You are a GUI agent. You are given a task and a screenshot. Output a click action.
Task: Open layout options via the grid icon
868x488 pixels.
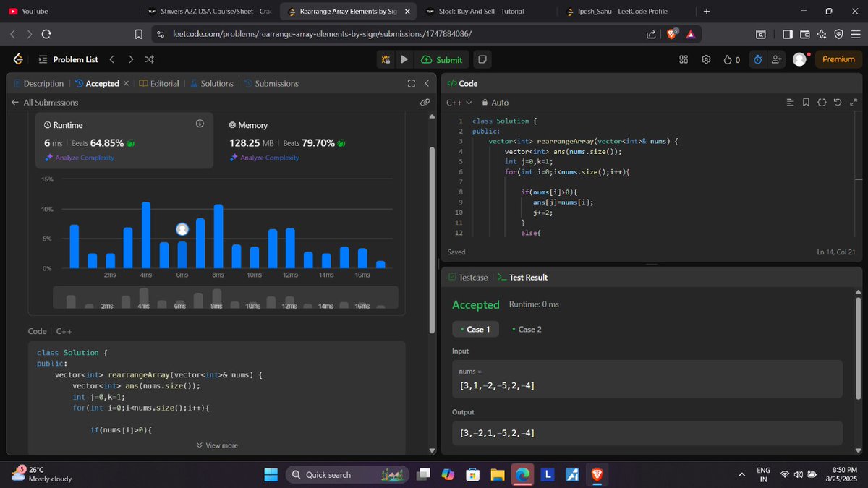tap(683, 60)
